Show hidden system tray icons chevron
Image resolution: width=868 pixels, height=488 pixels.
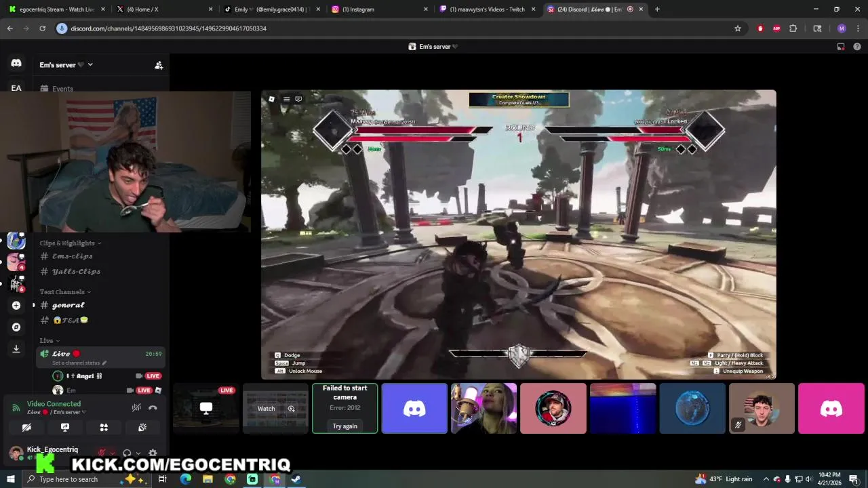point(766,479)
